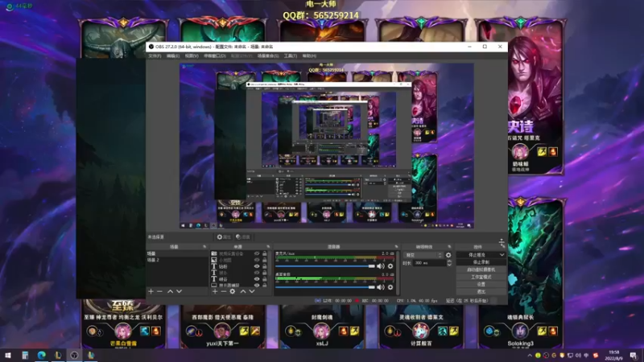Click the studio mode button

(x=481, y=277)
